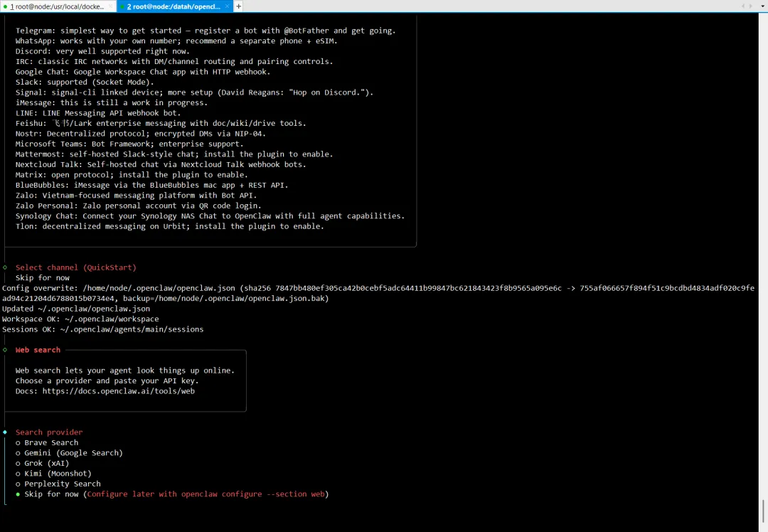Choose Grok (xAI) provider option
Image resolution: width=768 pixels, height=532 pixels.
pyautogui.click(x=42, y=463)
